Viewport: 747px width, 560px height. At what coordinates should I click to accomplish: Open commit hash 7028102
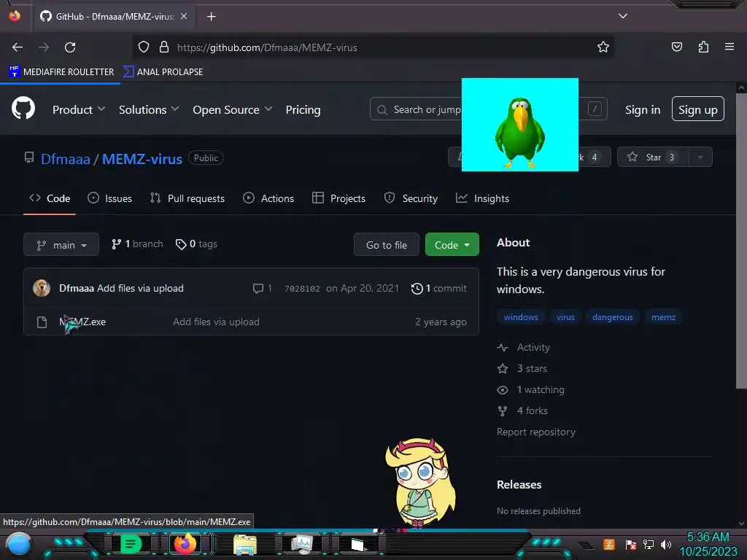coord(302,289)
